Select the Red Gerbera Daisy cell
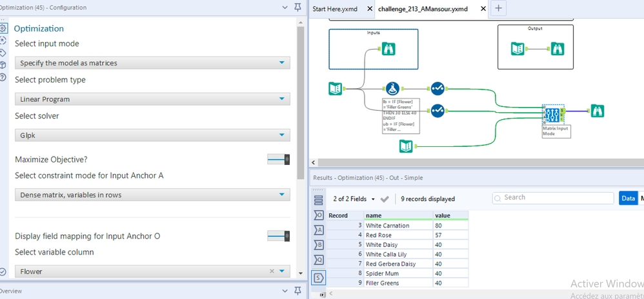This screenshot has height=299, width=644. pyautogui.click(x=398, y=264)
